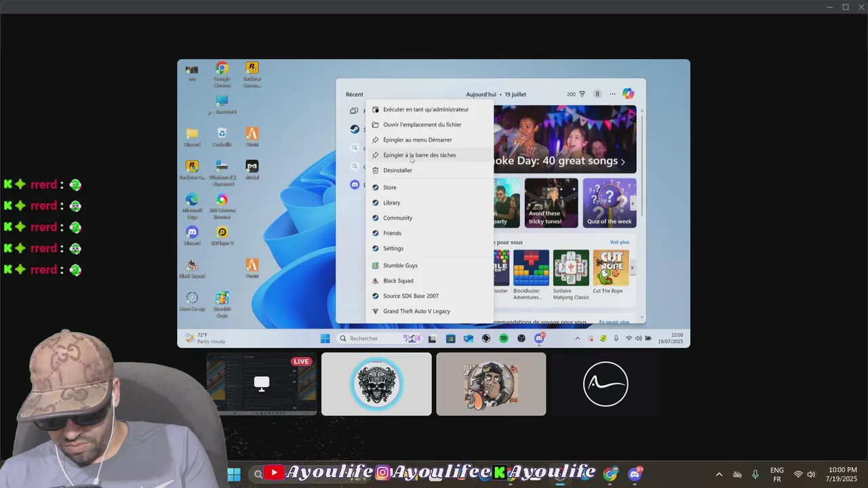Image resolution: width=868 pixels, height=488 pixels.
Task: Expand hidden icons chevron in outer taskbar
Action: click(719, 474)
